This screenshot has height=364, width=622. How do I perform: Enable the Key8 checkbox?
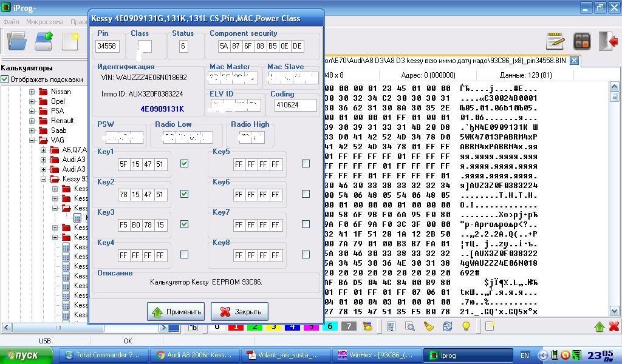[306, 255]
